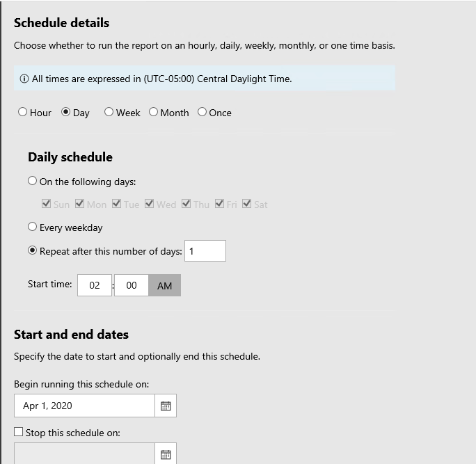Select the Hour schedule option
The width and height of the screenshot is (476, 464).
pyautogui.click(x=23, y=112)
